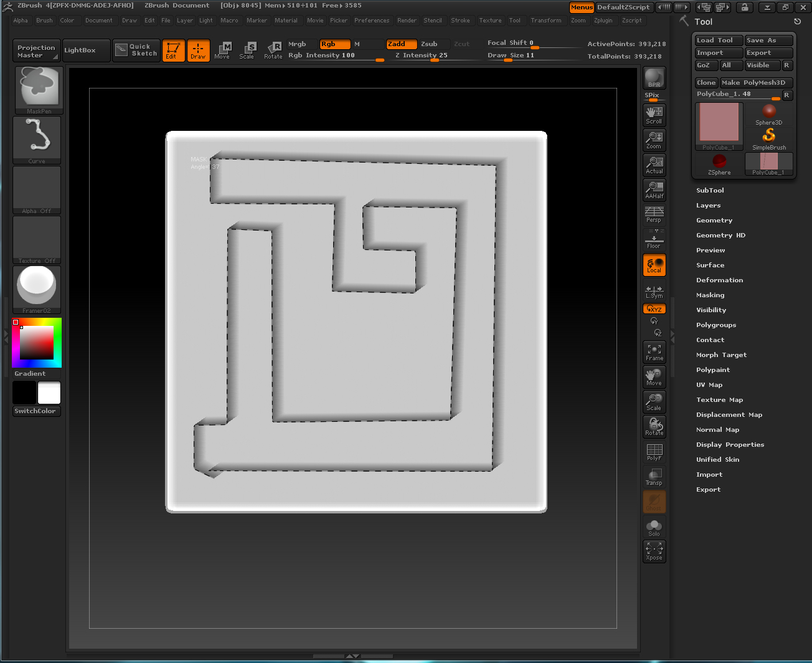Viewport: 812px width, 663px height.
Task: Open the Alpha Off selector
Action: (37, 190)
